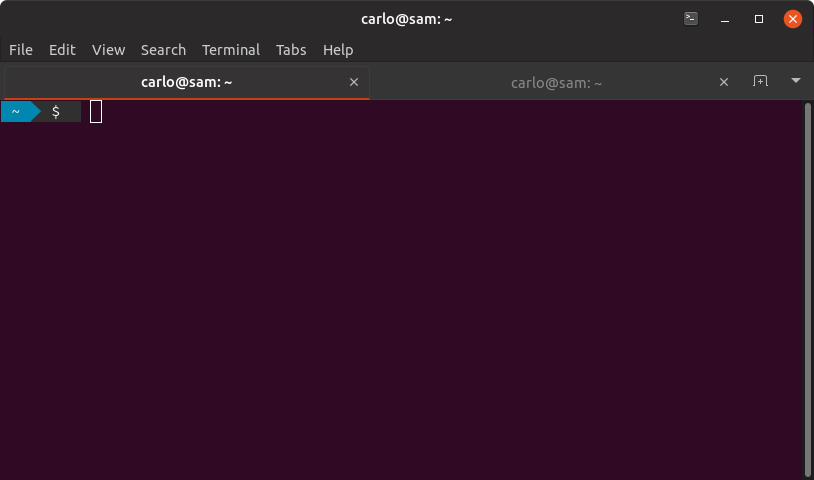The height and width of the screenshot is (480, 814).
Task: Open the Help menu
Action: click(x=338, y=50)
